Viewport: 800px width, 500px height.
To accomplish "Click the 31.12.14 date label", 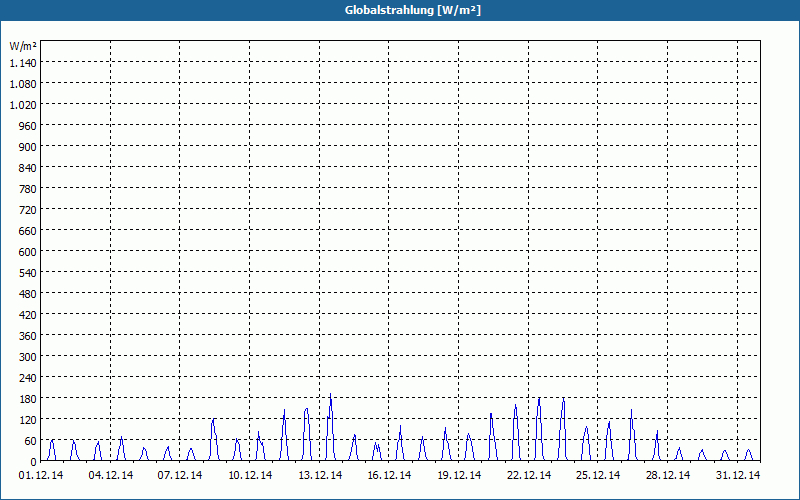I will 738,476.
